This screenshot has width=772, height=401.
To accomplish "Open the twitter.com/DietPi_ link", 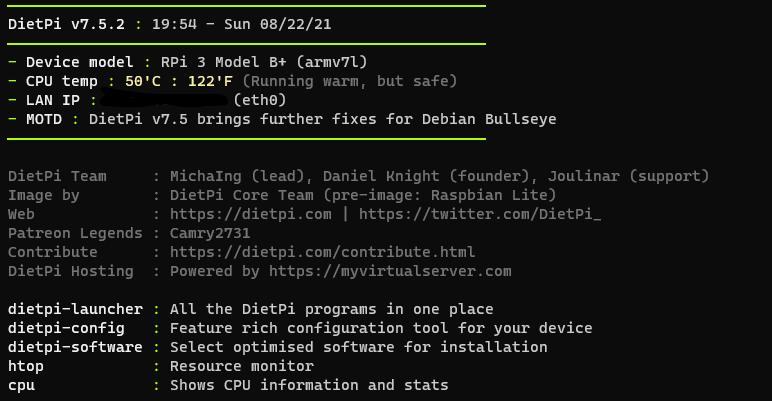I will [x=480, y=214].
